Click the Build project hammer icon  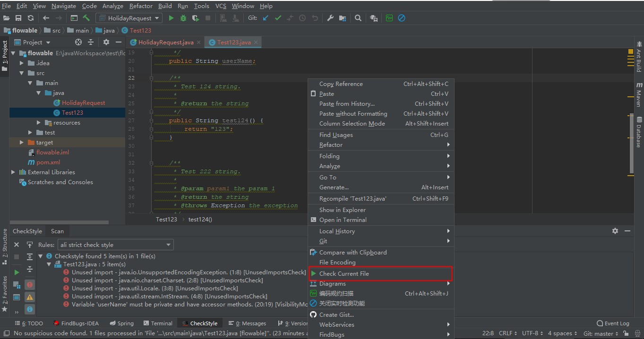[x=86, y=18]
